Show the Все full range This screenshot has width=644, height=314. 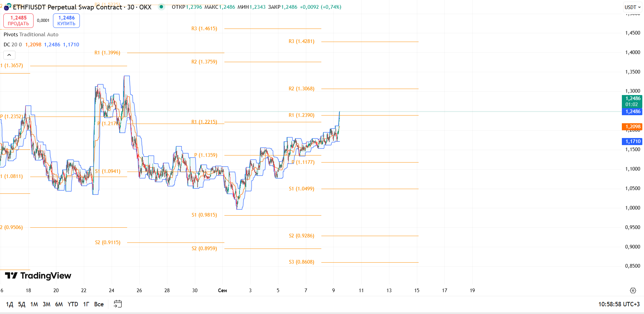pyautogui.click(x=99, y=304)
